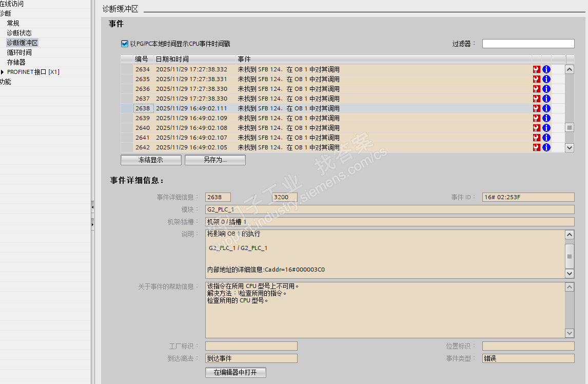Open 常规 in the diagnostics tree
The image size is (588, 384).
(x=13, y=23)
